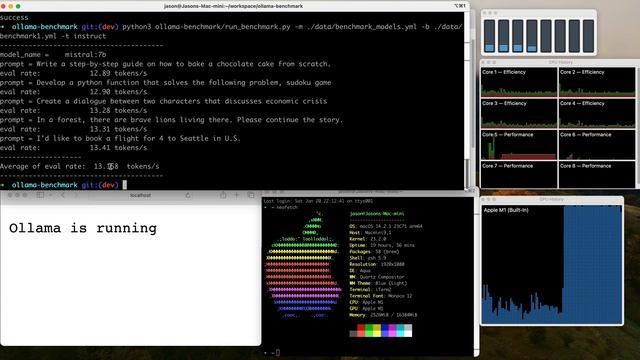Click the Core 5 — Performance graph
Viewport: 640px width, 360px height.
518,145
